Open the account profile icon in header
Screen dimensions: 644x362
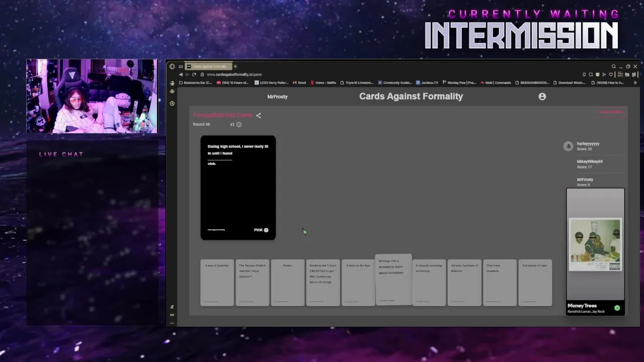[542, 97]
